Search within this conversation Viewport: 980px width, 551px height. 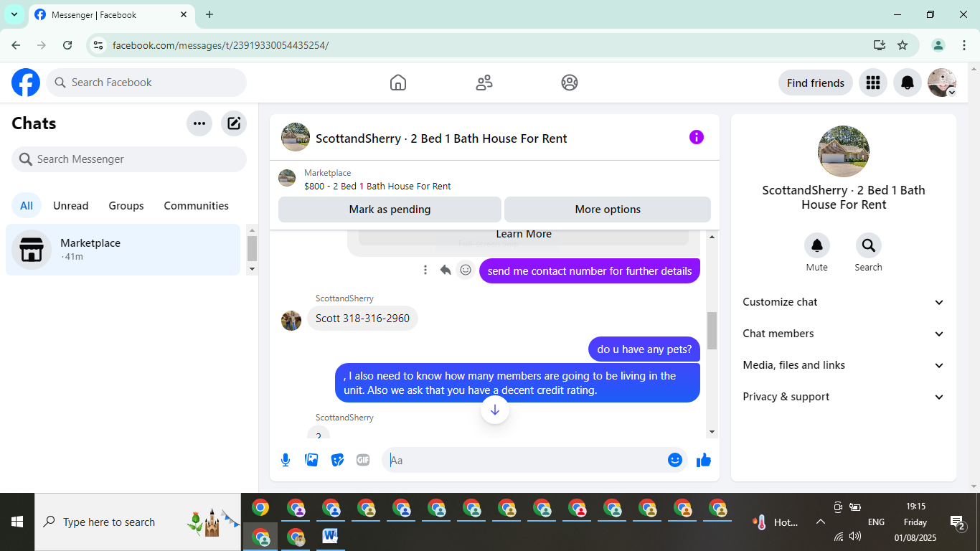[869, 245]
